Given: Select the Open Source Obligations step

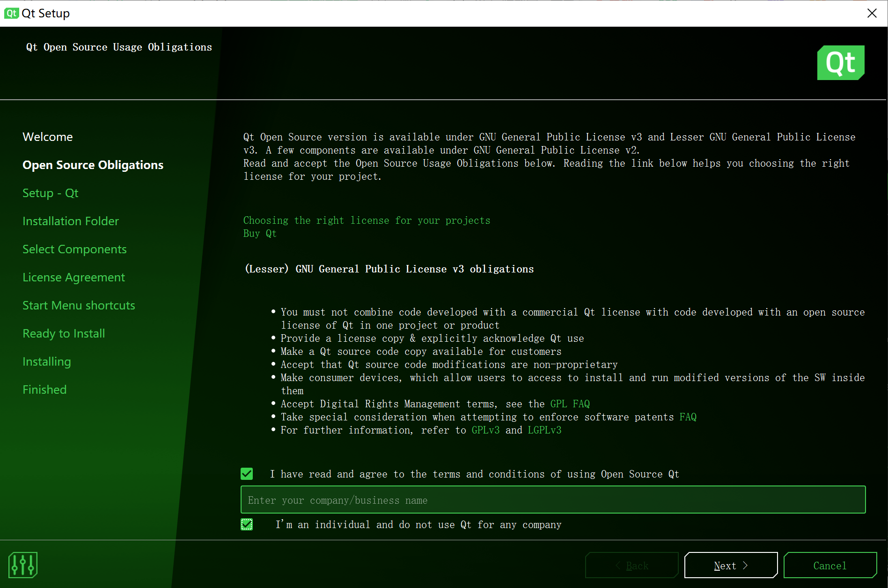Looking at the screenshot, I should tap(93, 165).
